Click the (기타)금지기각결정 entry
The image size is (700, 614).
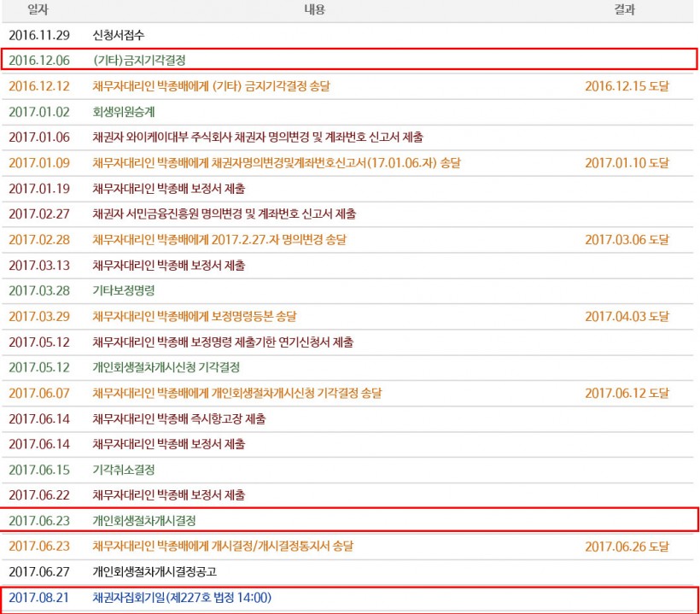[139, 61]
